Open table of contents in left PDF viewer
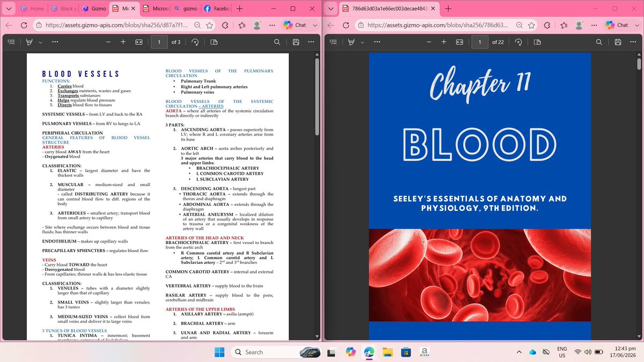Image resolution: width=644 pixels, height=362 pixels. coord(11,42)
